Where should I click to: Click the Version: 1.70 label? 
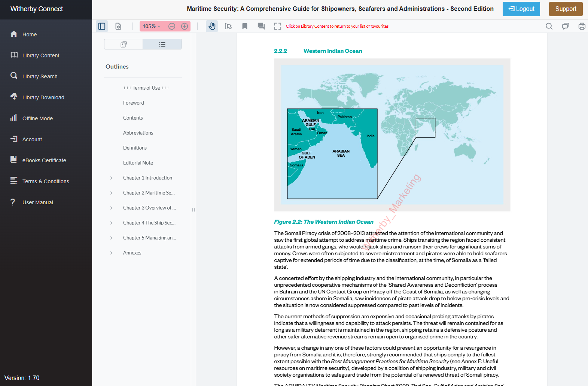coord(22,378)
